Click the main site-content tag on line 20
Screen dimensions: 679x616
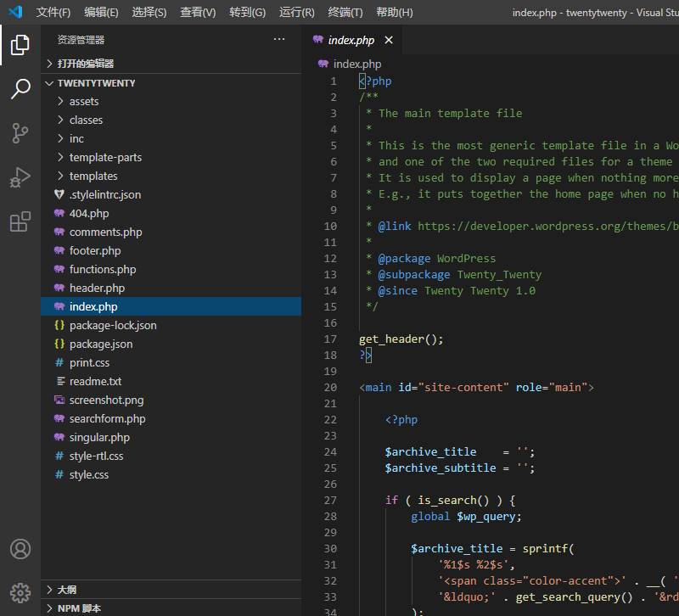click(476, 387)
